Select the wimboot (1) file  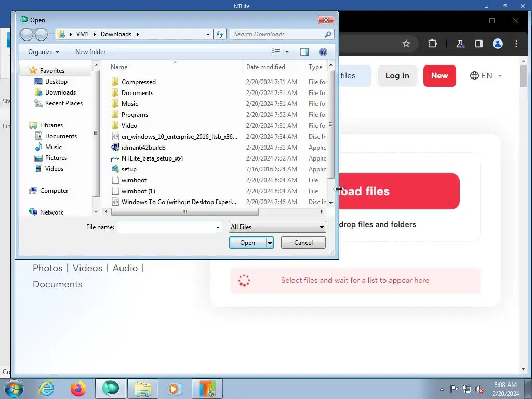[138, 191]
